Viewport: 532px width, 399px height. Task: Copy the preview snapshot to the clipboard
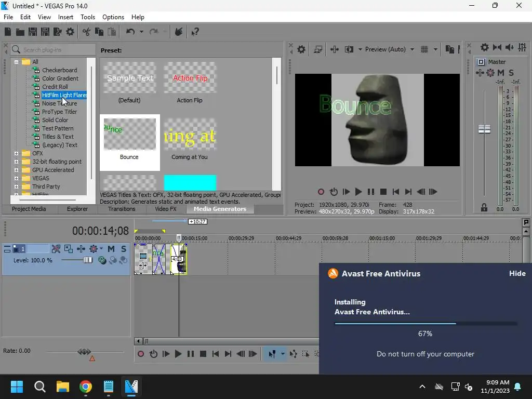(449, 49)
